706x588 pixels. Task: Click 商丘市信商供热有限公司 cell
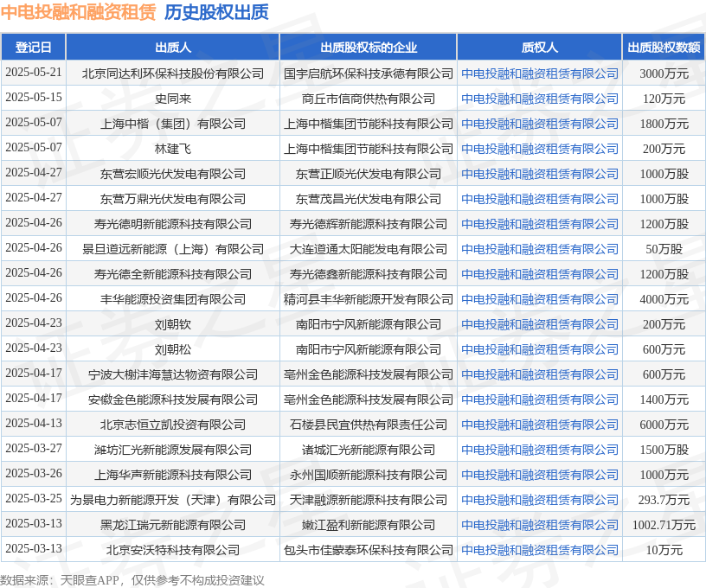369,99
